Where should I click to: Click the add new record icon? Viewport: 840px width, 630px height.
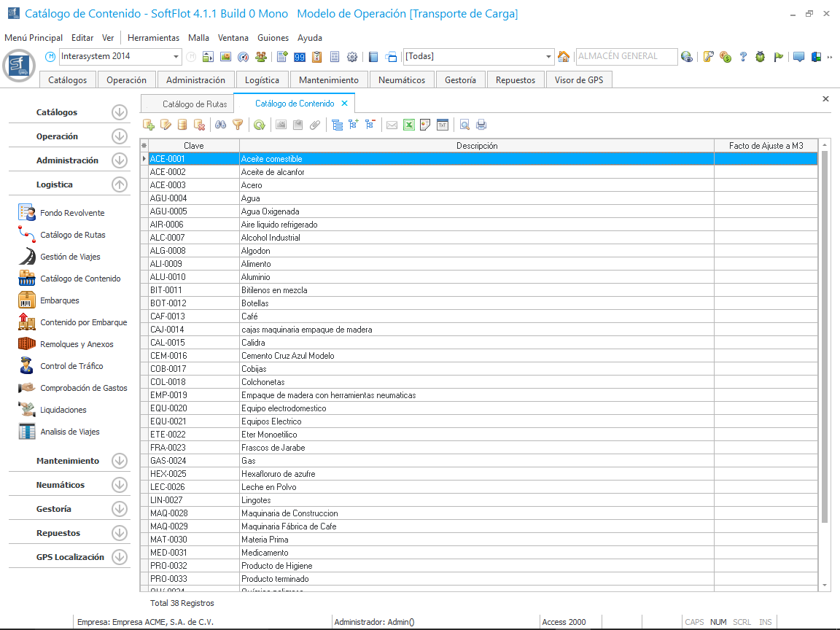149,125
